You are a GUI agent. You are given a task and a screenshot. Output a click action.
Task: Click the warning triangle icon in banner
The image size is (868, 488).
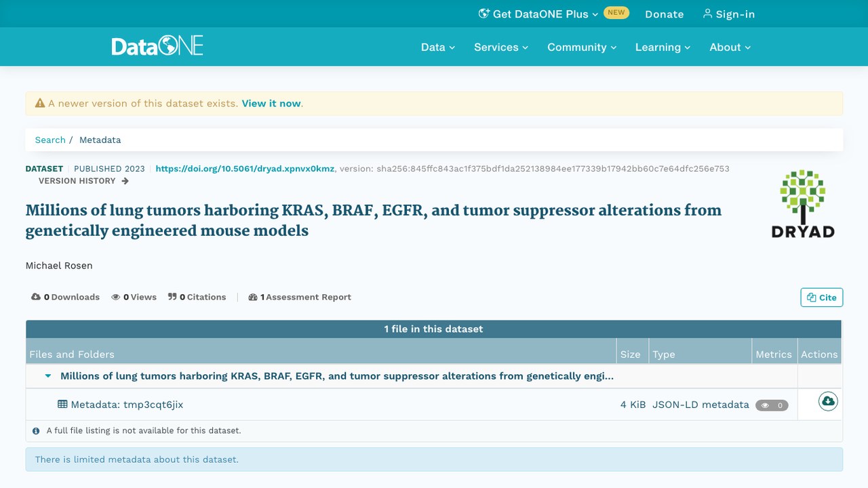(40, 104)
